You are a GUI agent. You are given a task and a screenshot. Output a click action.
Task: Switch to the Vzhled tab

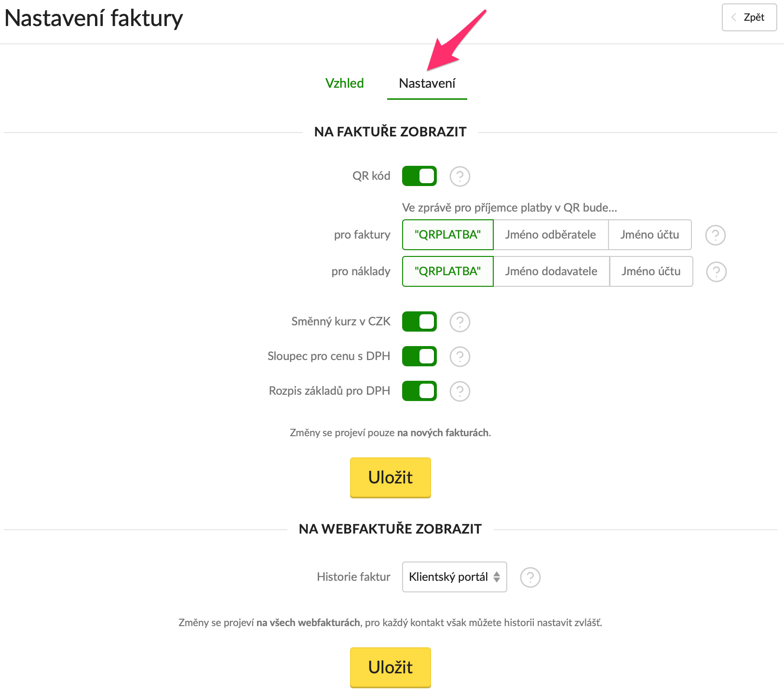344,83
